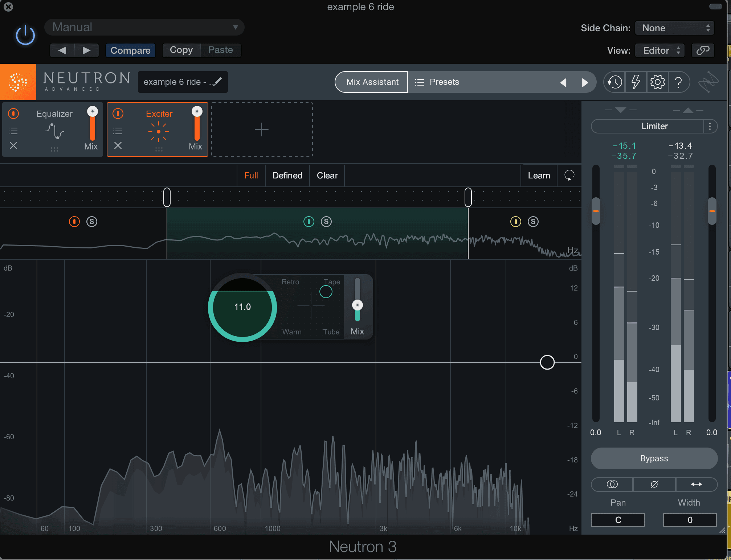This screenshot has width=731, height=560.
Task: Expand output meter triangle up arrow
Action: pos(688,110)
